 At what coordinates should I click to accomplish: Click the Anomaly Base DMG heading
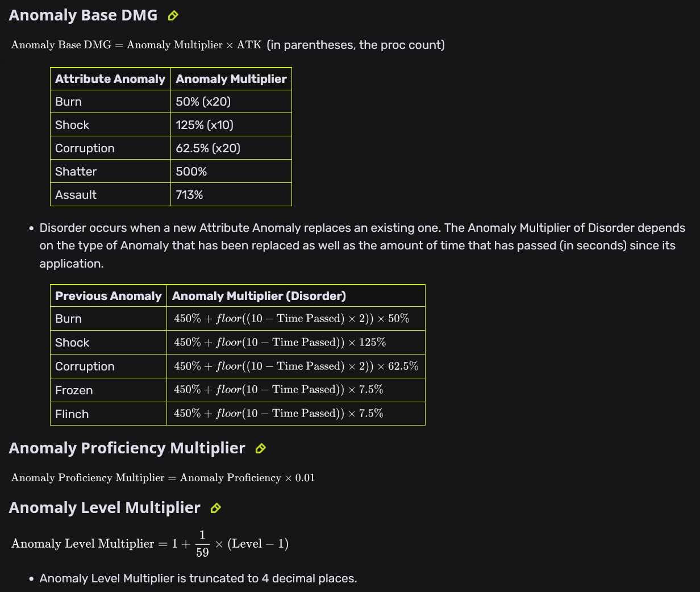(x=83, y=15)
